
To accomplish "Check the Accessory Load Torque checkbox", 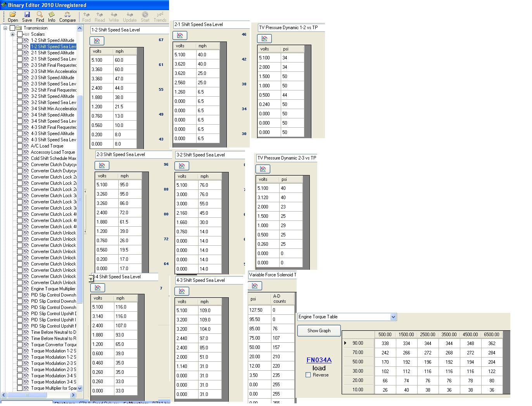I will coord(20,152).
